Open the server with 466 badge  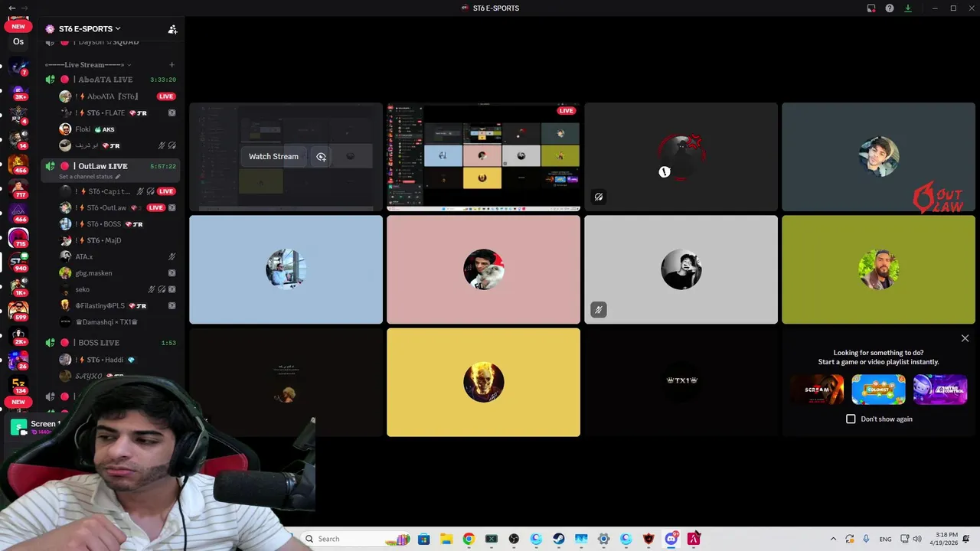pos(18,214)
